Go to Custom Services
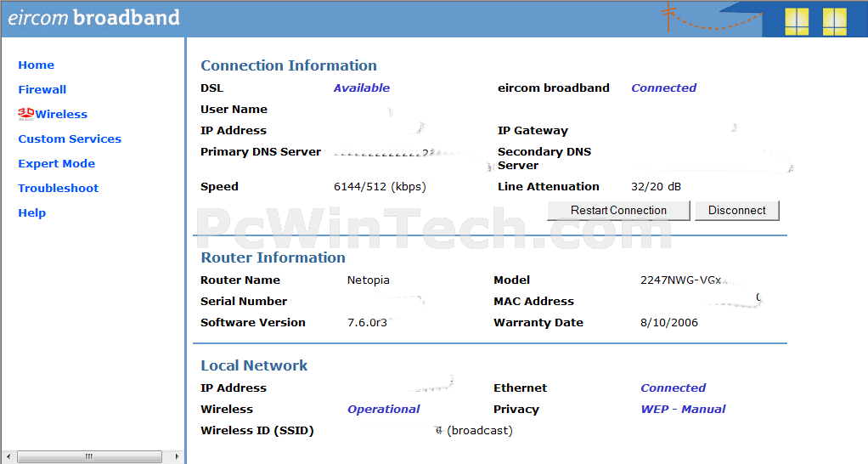This screenshot has width=868, height=464. click(x=70, y=139)
